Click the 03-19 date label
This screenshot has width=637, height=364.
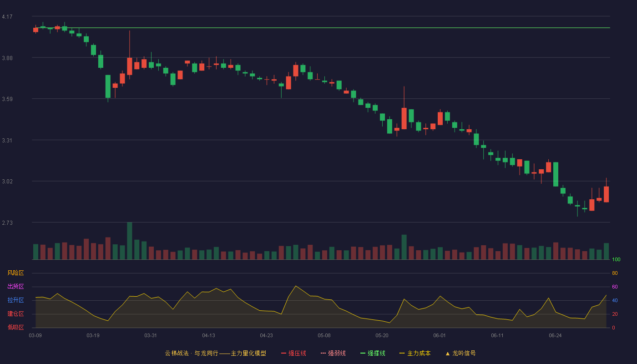93,335
